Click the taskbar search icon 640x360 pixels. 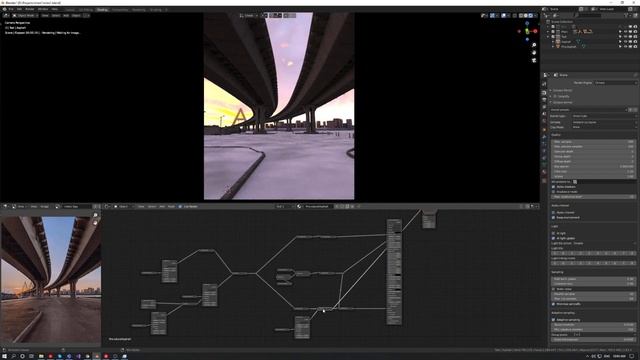click(13, 356)
